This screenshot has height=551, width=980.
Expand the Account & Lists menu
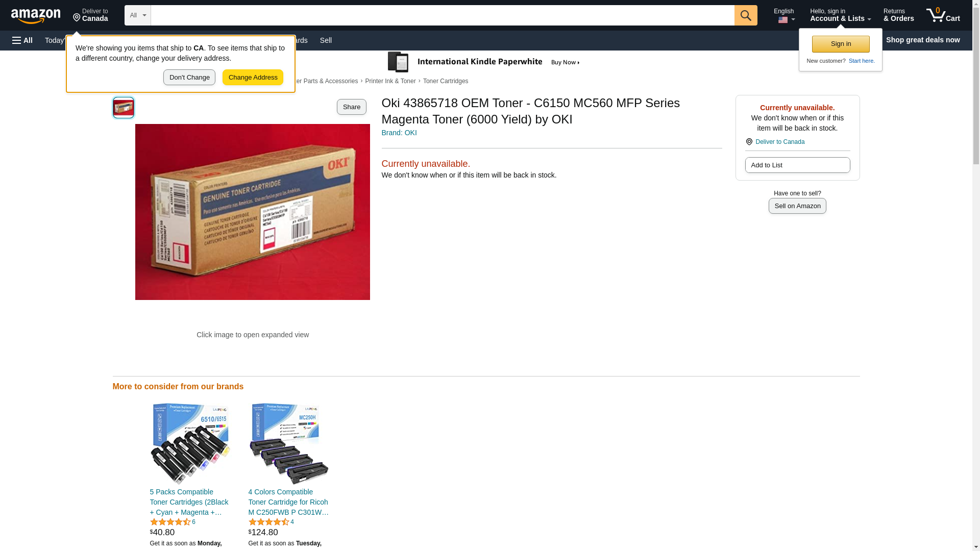point(840,15)
